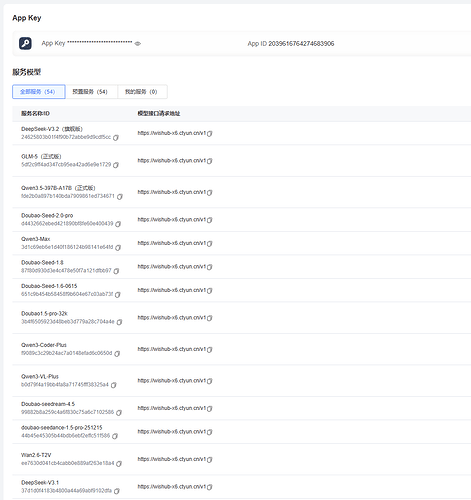Image resolution: width=471 pixels, height=500 pixels.
Task: Click the URL text in the GLM-5 row
Action: (x=172, y=161)
